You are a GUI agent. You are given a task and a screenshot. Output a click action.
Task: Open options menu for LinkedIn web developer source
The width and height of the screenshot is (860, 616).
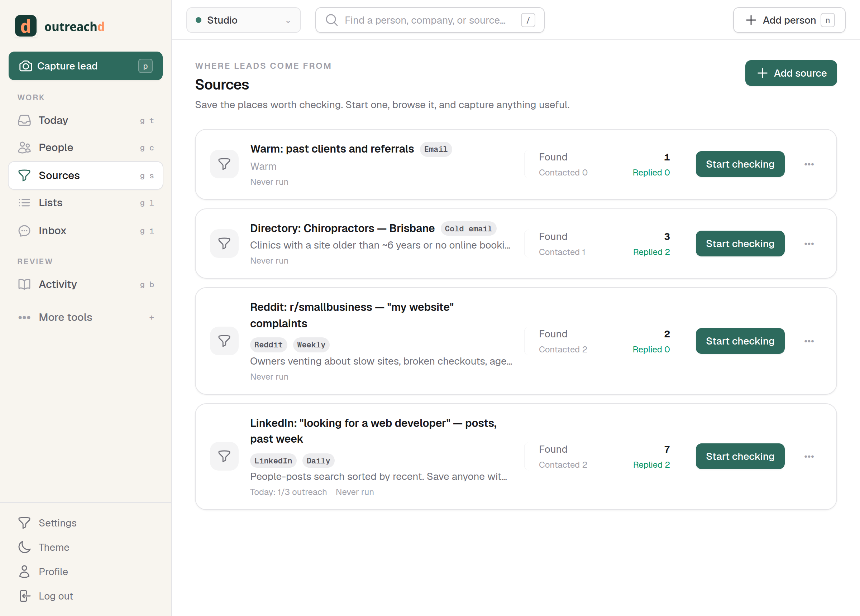pyautogui.click(x=809, y=456)
